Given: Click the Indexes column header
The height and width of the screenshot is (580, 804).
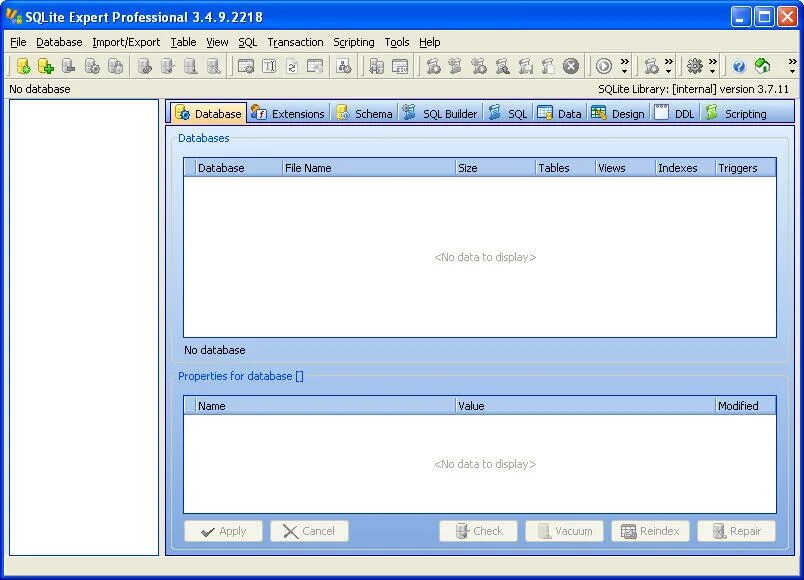Looking at the screenshot, I should (x=685, y=168).
